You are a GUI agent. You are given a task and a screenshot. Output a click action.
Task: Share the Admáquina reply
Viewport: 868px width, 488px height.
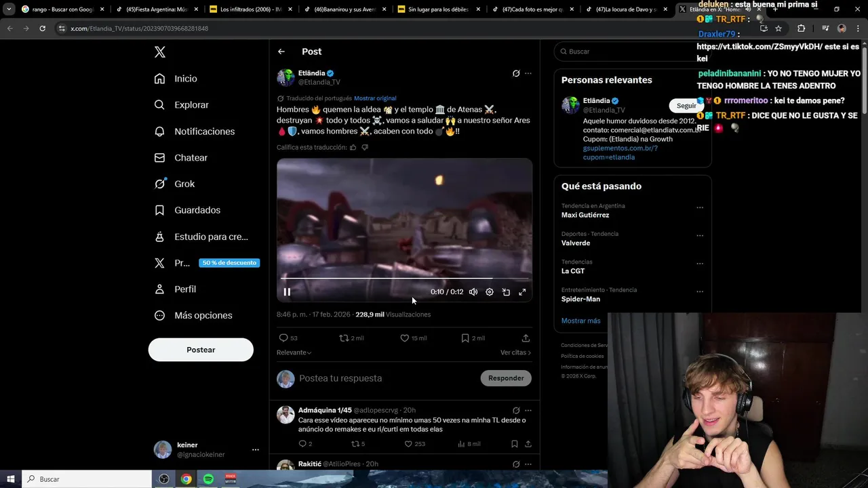[528, 444]
